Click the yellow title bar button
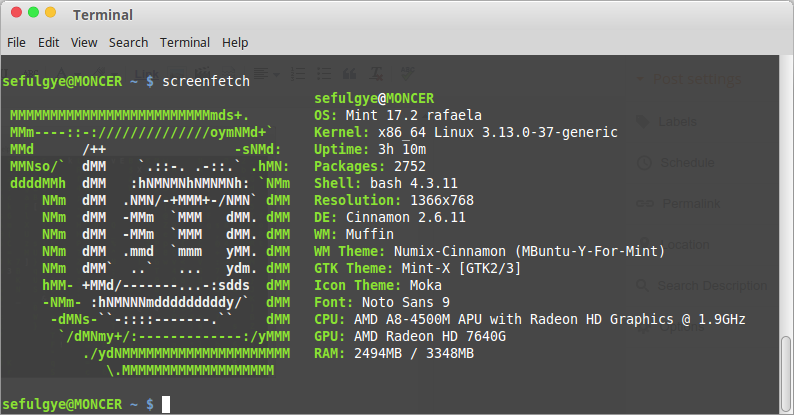This screenshot has width=794, height=415. coord(51,13)
